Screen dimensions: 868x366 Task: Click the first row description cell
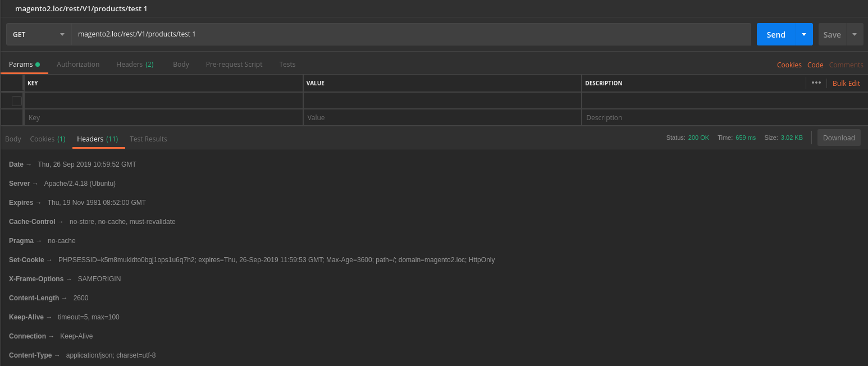point(725,101)
